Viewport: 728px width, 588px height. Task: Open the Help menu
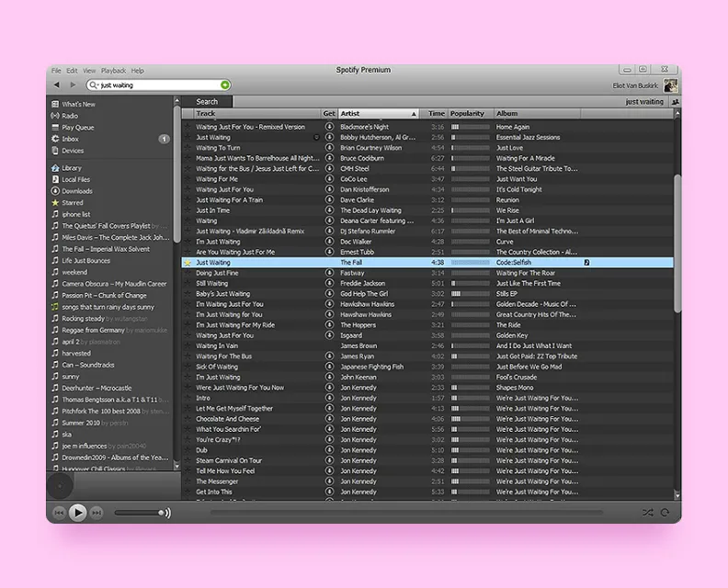pyautogui.click(x=138, y=71)
